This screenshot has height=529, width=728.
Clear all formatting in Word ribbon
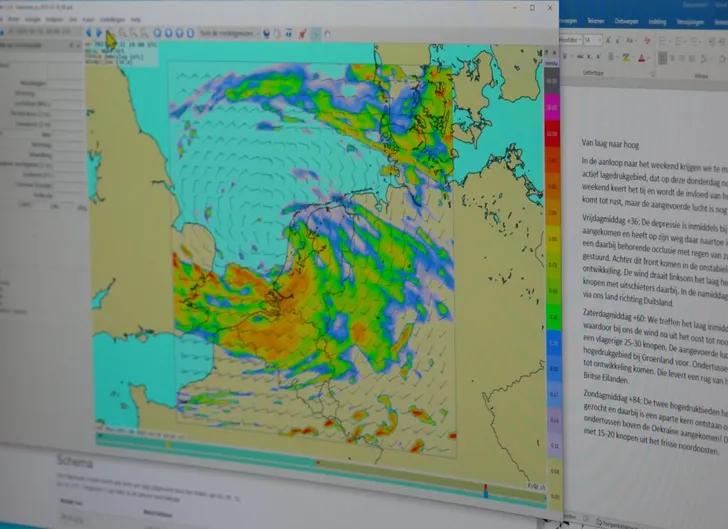[649, 39]
